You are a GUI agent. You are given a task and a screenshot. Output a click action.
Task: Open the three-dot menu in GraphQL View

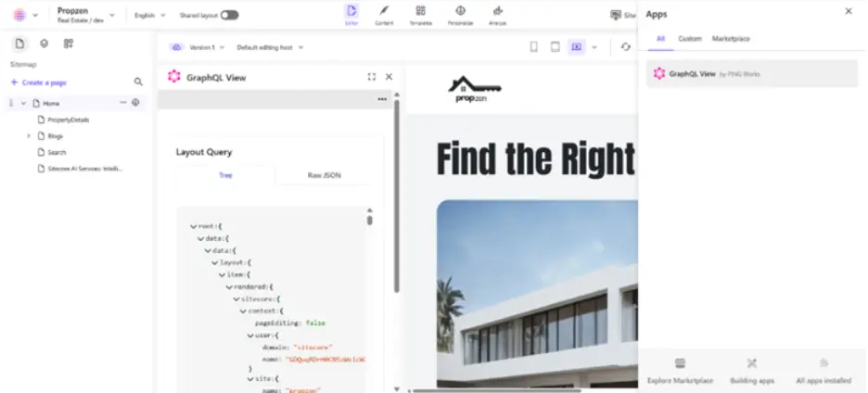pos(382,99)
